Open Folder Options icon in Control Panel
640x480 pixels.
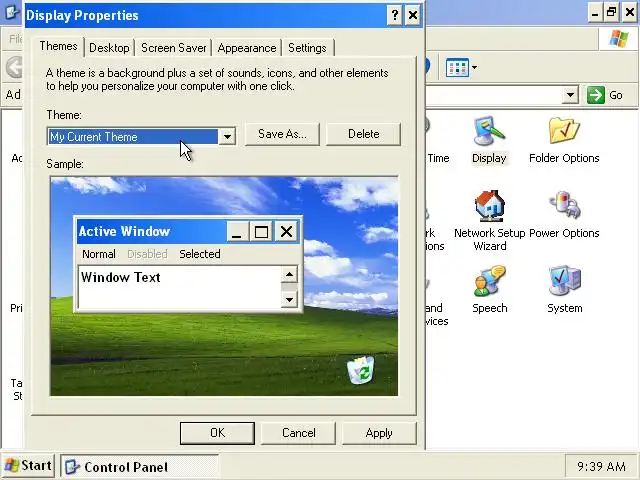tap(564, 140)
